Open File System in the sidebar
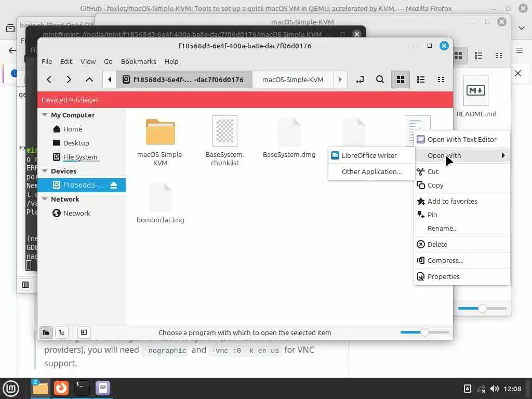This screenshot has height=399, width=532. pyautogui.click(x=80, y=157)
